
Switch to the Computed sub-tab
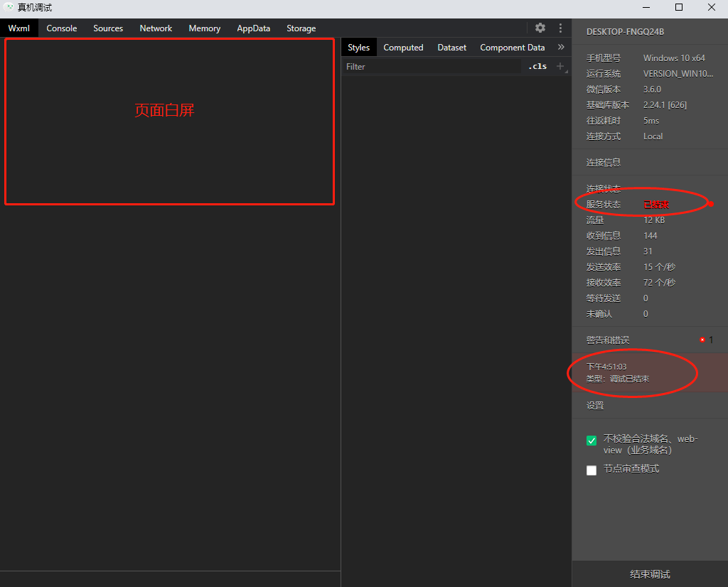coord(404,48)
